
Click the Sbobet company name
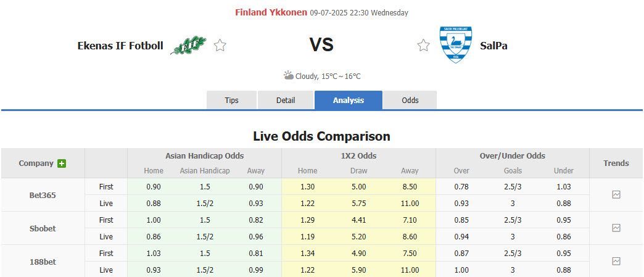pos(43,228)
